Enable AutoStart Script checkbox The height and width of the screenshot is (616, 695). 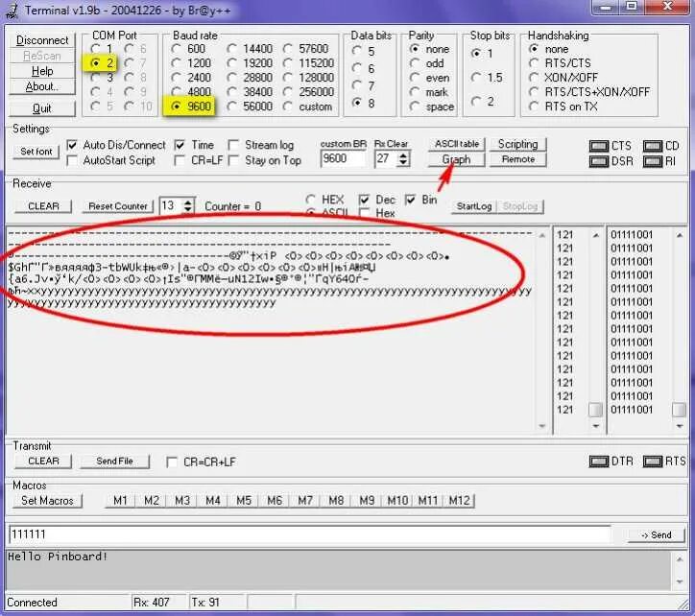click(72, 160)
